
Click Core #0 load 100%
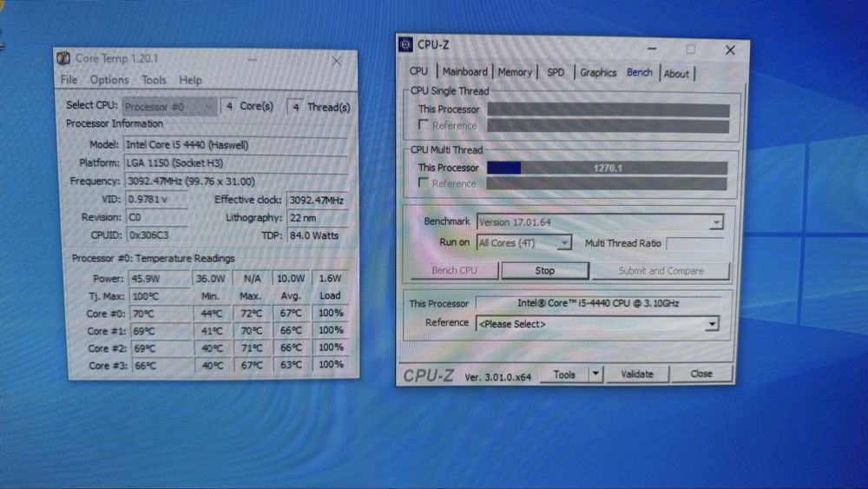[x=331, y=313]
